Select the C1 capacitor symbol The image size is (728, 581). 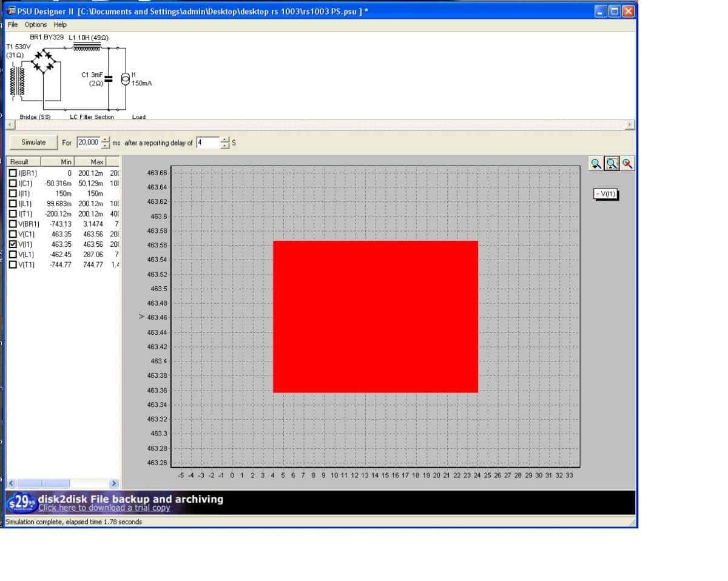(109, 78)
